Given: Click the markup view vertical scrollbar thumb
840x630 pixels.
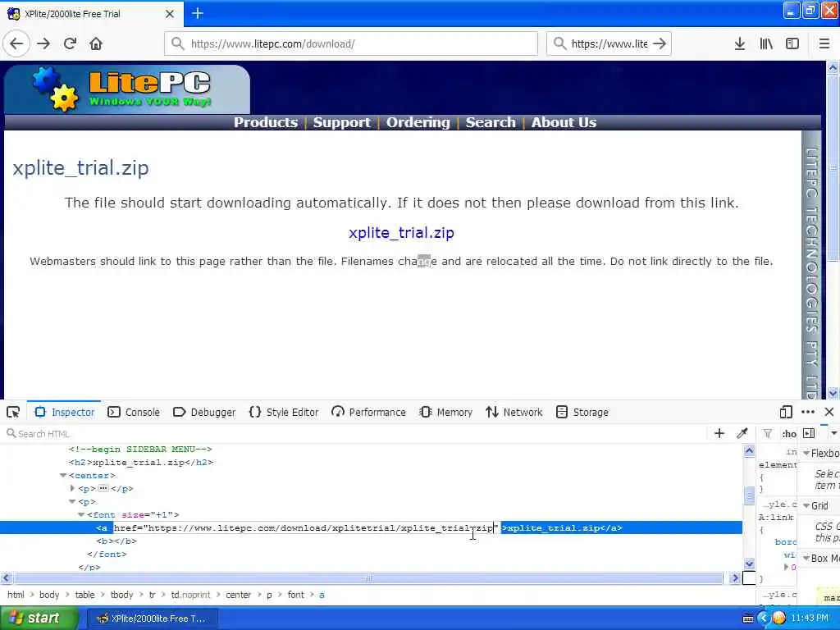Looking at the screenshot, I should (750, 495).
